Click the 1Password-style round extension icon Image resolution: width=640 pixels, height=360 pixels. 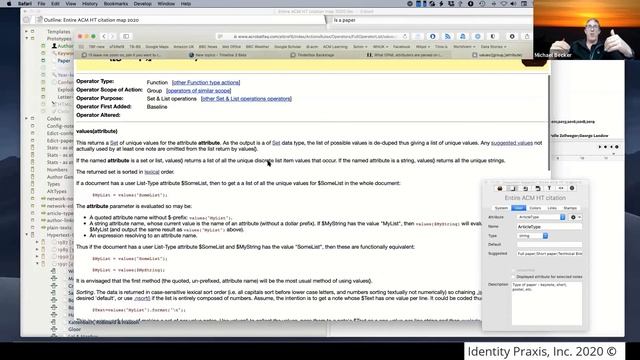pyautogui.click(x=433, y=36)
